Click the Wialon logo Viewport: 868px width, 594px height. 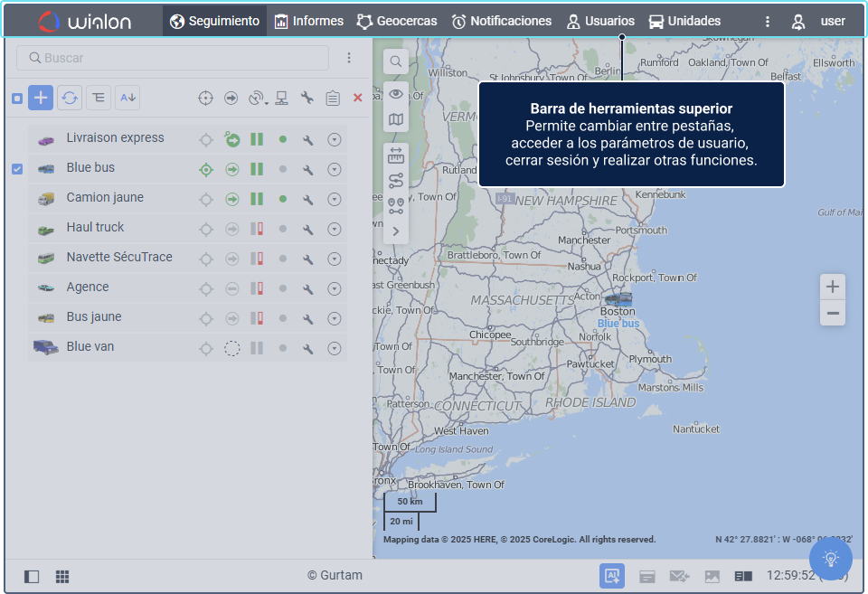[x=85, y=22]
